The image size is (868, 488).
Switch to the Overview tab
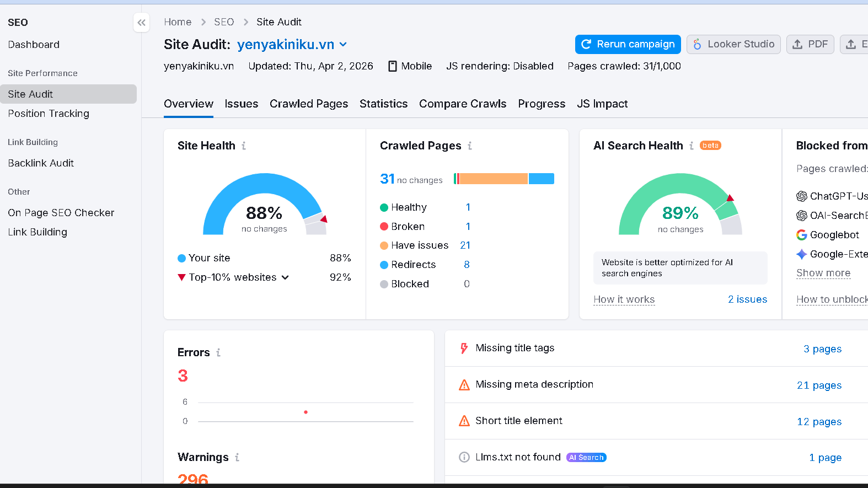click(189, 104)
